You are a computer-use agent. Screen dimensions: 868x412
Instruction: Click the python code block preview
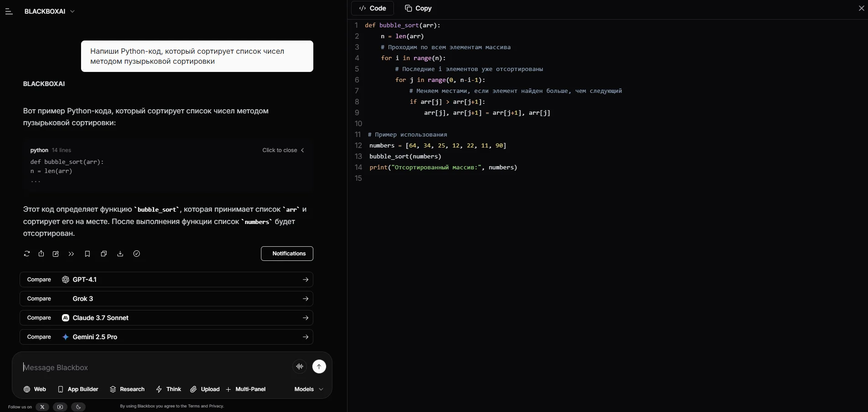point(168,166)
